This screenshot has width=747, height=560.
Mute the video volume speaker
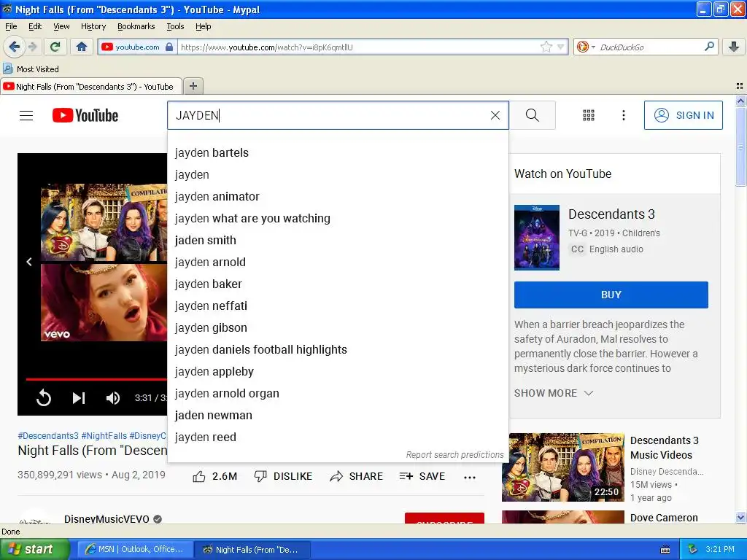(x=113, y=397)
